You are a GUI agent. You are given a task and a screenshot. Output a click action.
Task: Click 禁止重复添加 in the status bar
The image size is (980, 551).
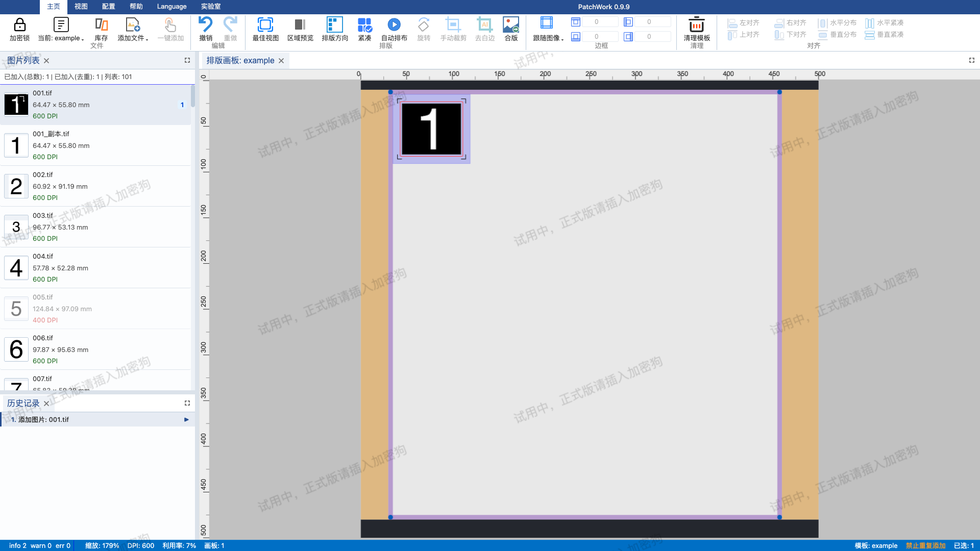[x=925, y=545]
